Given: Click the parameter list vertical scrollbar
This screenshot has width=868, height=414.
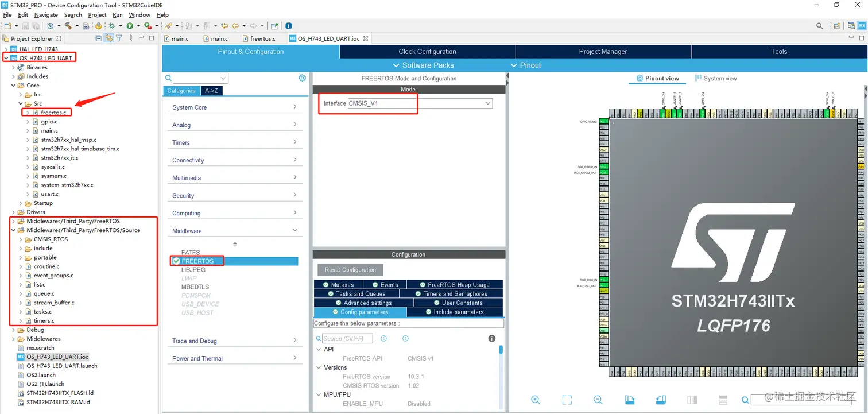Looking at the screenshot, I should click(501, 349).
